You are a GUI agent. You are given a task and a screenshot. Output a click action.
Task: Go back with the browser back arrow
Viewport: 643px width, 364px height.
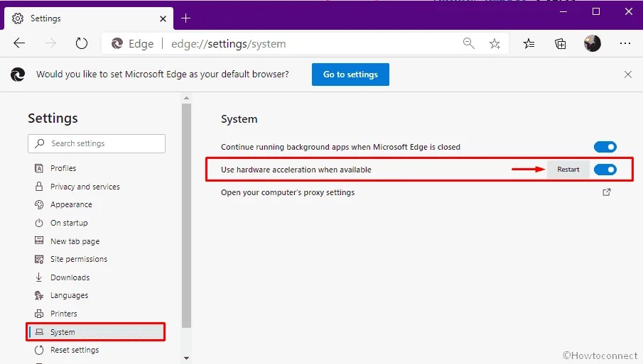[x=19, y=43]
